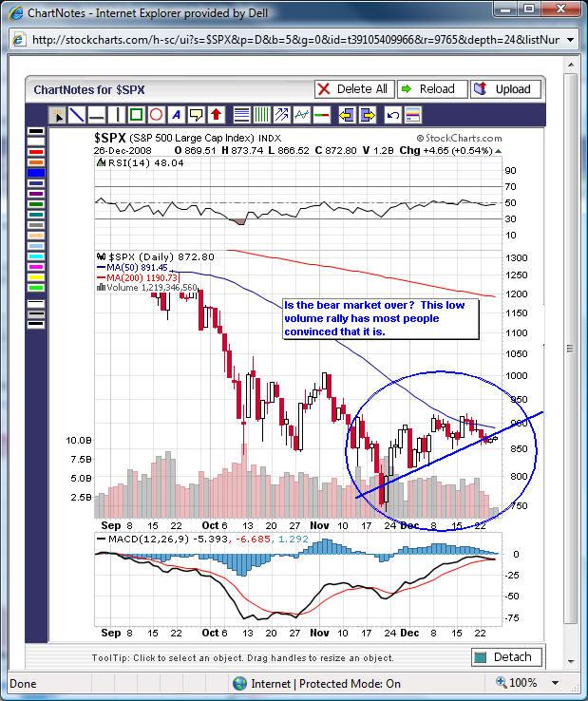
Task: Click the Internet globe icon in status bar
Action: point(239,683)
